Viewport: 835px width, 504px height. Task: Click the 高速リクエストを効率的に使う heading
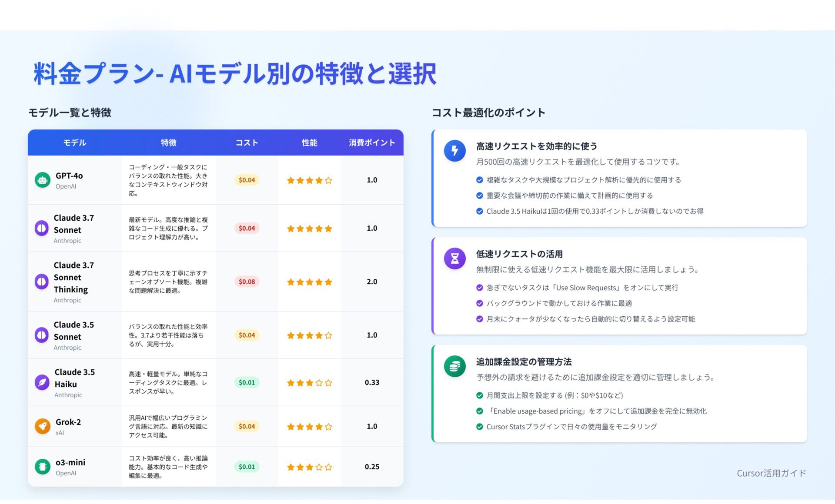click(537, 146)
